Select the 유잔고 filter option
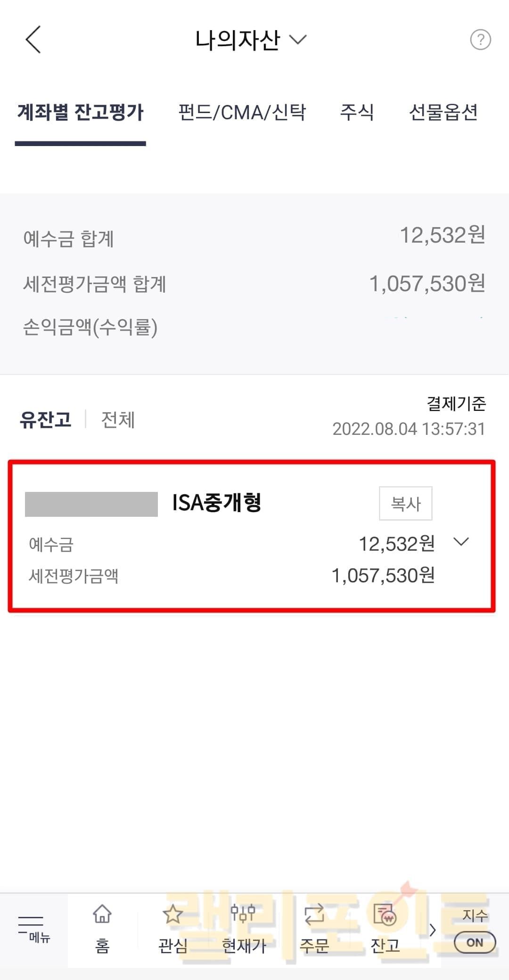 [45, 419]
